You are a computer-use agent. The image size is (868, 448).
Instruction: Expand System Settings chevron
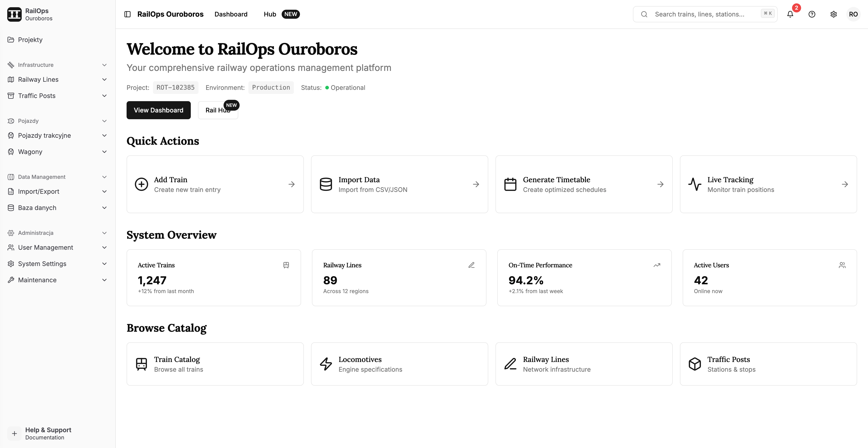(x=104, y=264)
